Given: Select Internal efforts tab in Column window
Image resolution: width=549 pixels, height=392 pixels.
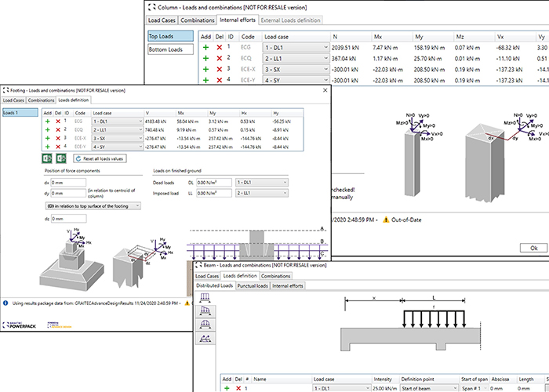Looking at the screenshot, I should click(x=238, y=20).
